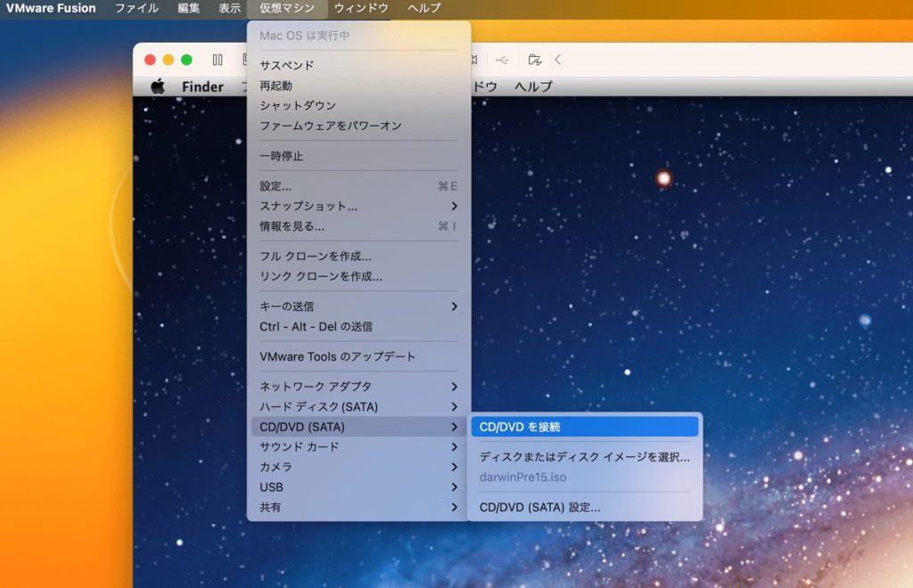The image size is (913, 588).
Task: Click green zoom button of VM window
Action: (x=187, y=60)
